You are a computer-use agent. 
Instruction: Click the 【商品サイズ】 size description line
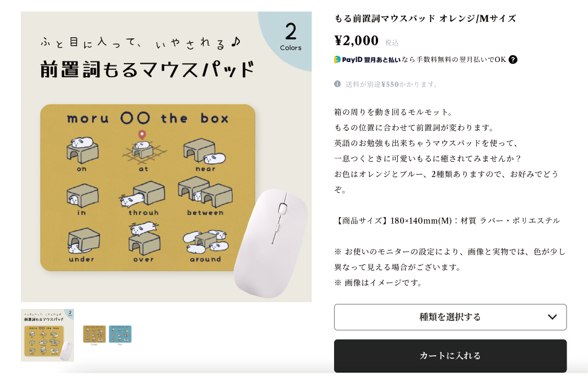tap(447, 220)
